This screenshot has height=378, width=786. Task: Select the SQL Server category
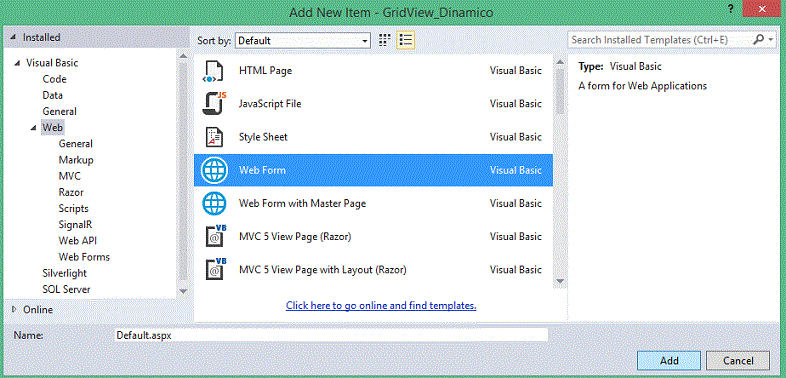66,289
